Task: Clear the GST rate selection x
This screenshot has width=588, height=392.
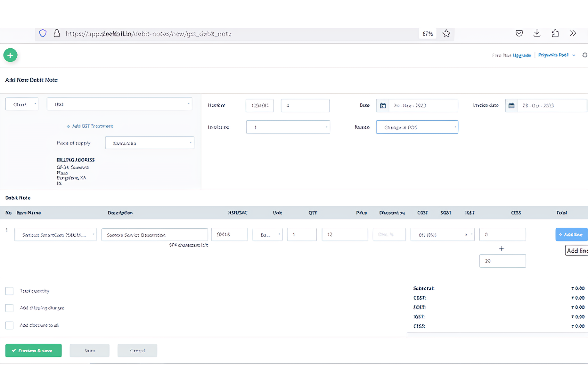Action: [466, 235]
